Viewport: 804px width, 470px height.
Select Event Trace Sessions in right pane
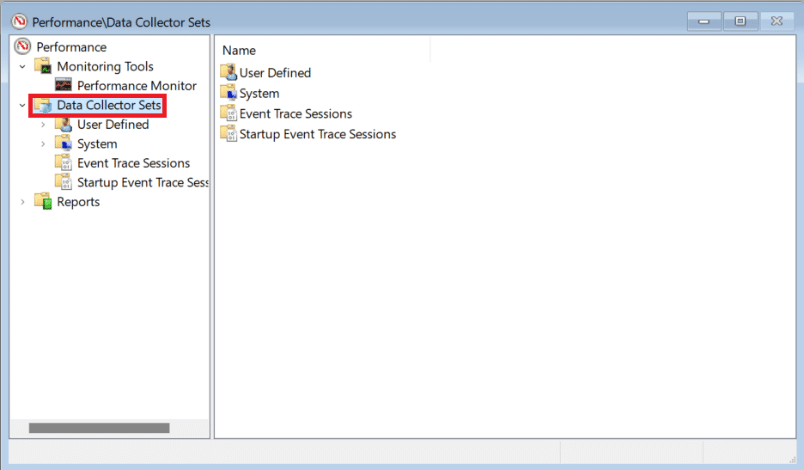[295, 114]
